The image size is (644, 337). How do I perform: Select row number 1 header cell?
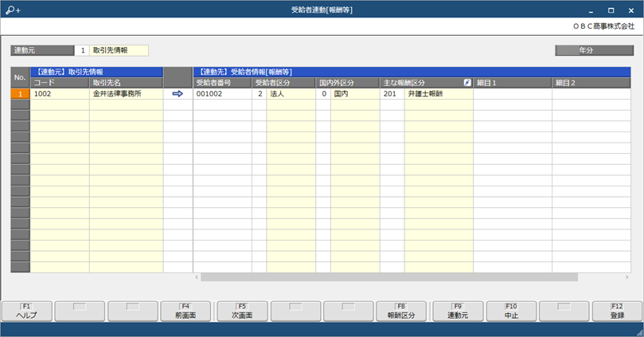[x=20, y=94]
